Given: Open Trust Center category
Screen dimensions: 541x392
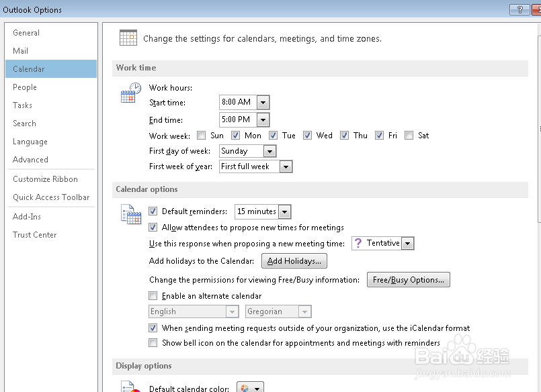Looking at the screenshot, I should [51, 234].
